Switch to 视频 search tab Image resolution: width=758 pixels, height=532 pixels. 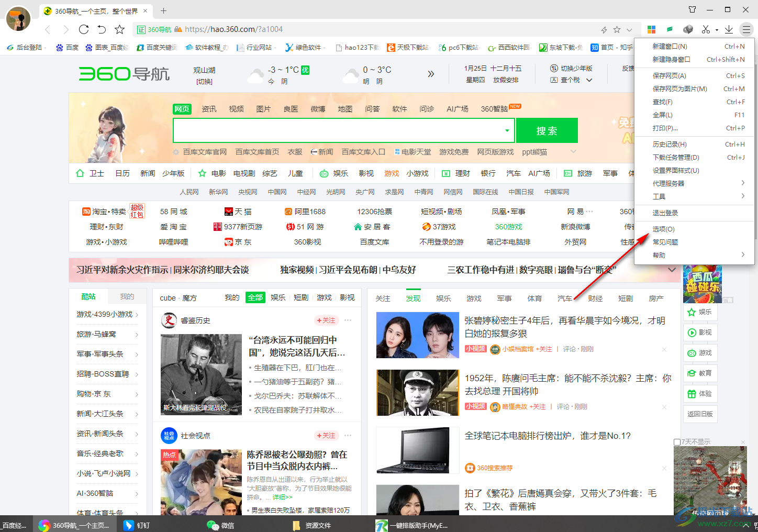tap(236, 109)
